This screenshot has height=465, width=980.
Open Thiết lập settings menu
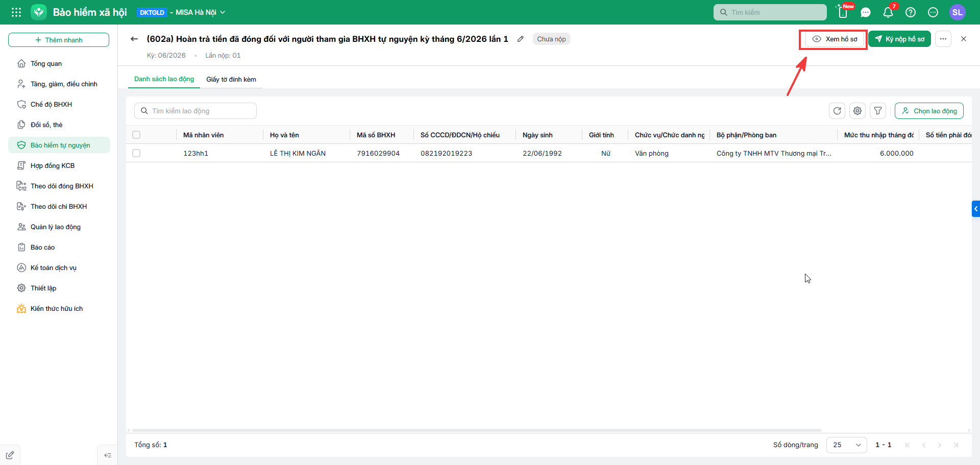coord(59,288)
